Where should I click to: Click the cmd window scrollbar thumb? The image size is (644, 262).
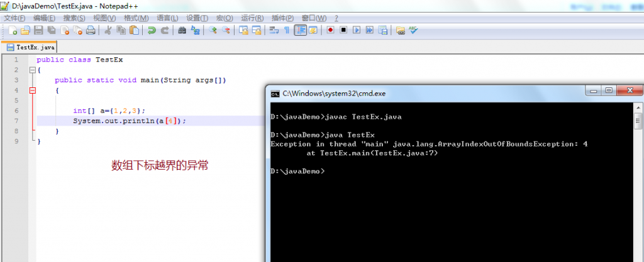point(638,121)
